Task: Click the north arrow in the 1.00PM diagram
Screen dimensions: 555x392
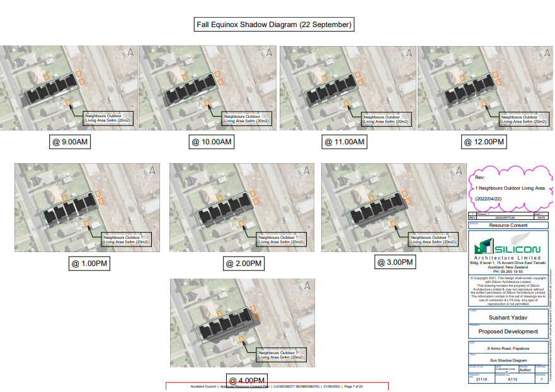Action: pos(152,170)
